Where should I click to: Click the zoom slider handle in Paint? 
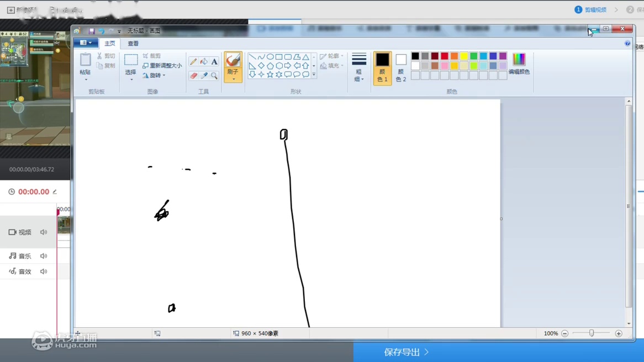point(592,333)
